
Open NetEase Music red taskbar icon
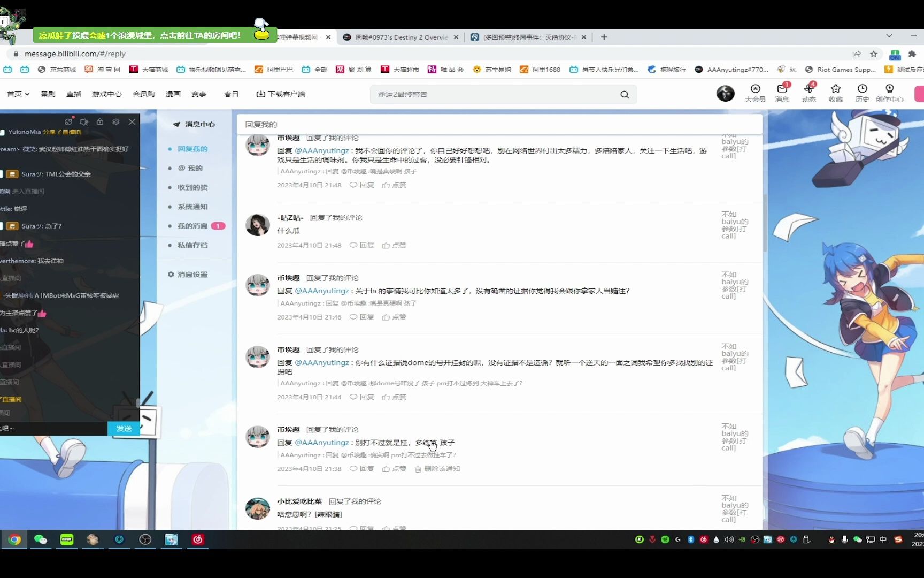tap(198, 539)
